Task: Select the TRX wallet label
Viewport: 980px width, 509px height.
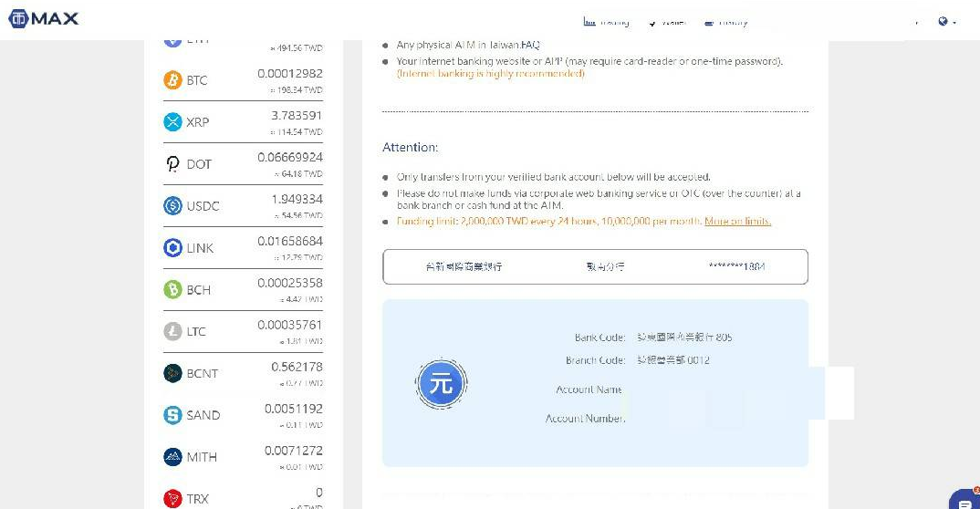Action: tap(197, 499)
